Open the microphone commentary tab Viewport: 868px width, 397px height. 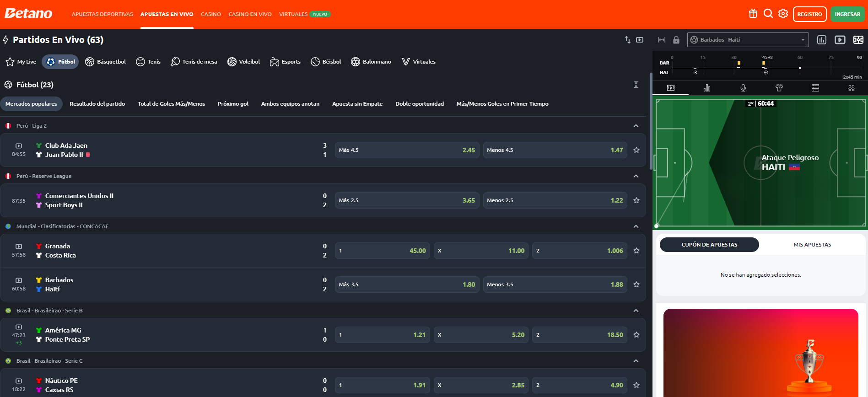[x=743, y=88]
